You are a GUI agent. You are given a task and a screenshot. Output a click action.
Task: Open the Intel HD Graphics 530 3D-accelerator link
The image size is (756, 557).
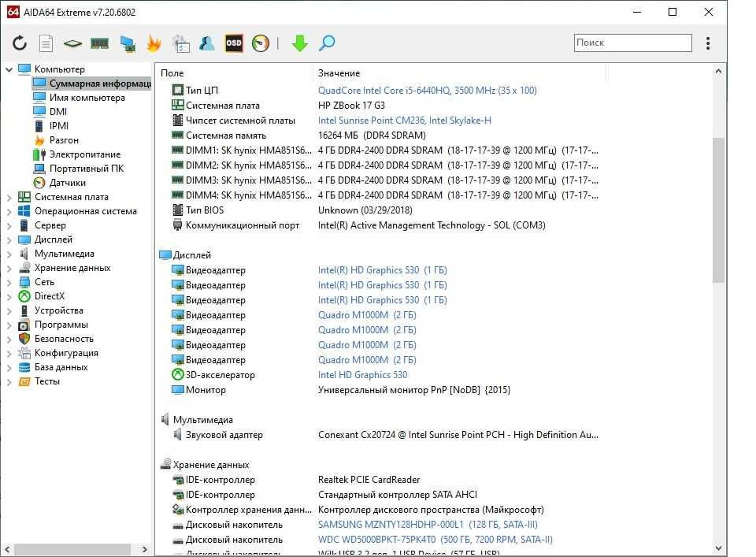pos(362,375)
